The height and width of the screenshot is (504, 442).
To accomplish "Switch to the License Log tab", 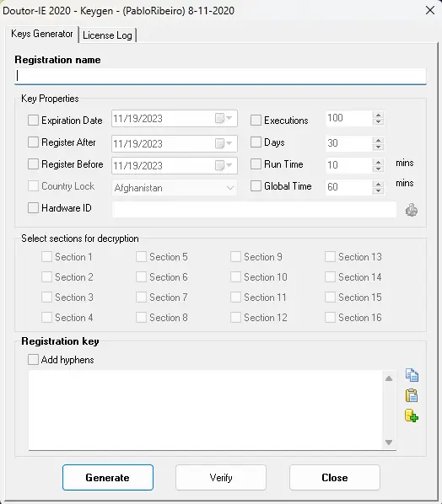I will (107, 35).
